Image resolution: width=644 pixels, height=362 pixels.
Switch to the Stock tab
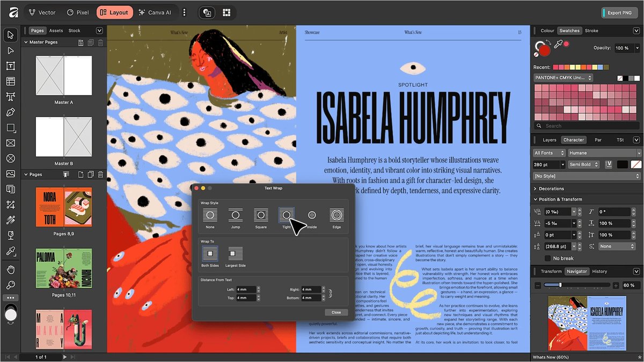click(75, 31)
